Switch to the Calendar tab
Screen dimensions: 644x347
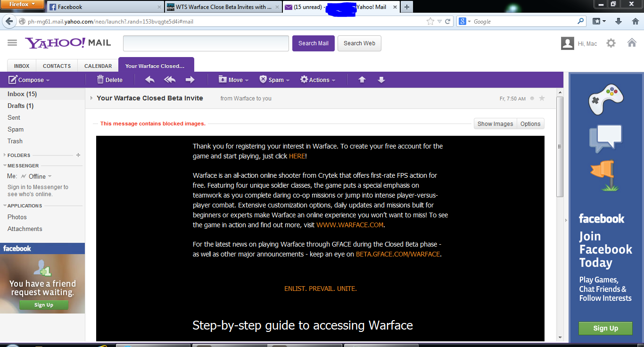(98, 66)
